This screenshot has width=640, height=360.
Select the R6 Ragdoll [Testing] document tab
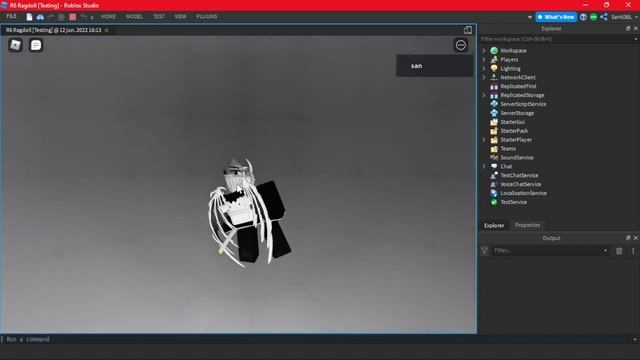[x=53, y=30]
